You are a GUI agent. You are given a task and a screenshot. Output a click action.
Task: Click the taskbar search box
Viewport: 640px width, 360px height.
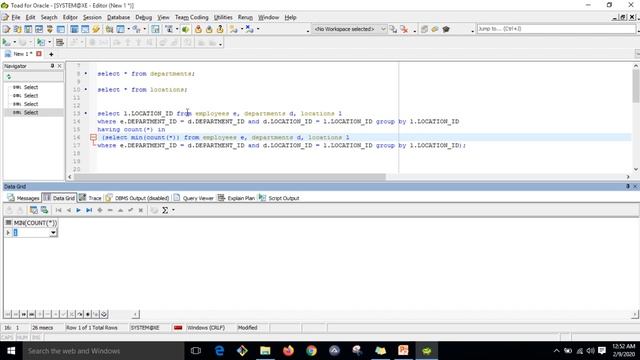(102, 351)
